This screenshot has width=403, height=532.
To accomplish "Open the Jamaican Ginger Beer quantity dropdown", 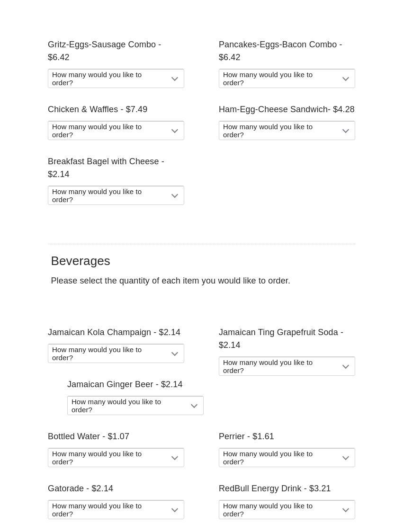I will point(135,406).
